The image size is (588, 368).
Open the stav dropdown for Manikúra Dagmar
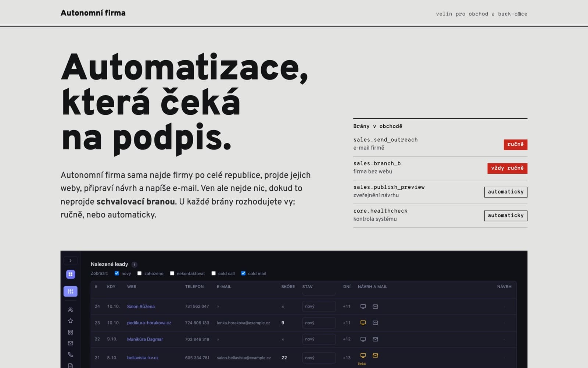[x=319, y=339]
